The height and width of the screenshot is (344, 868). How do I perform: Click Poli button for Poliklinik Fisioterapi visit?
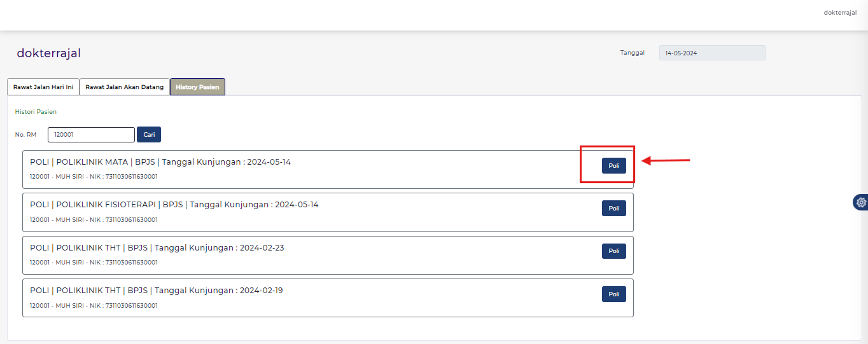613,208
